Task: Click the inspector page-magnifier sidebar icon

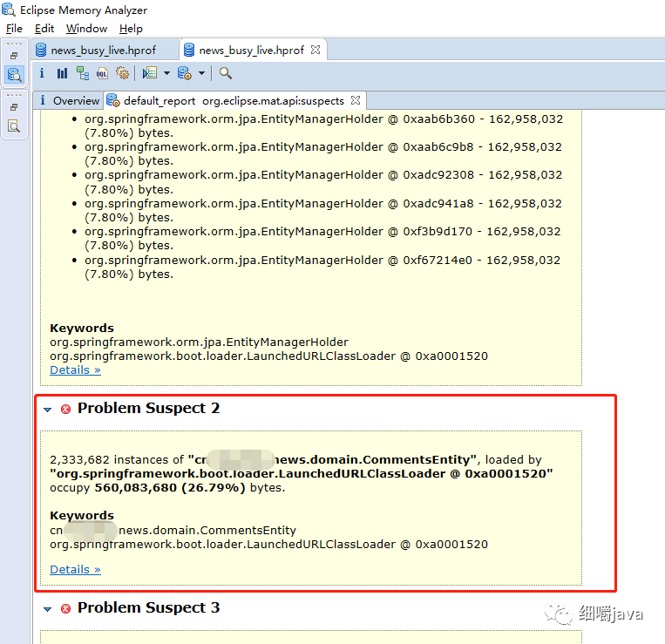Action: point(14,125)
